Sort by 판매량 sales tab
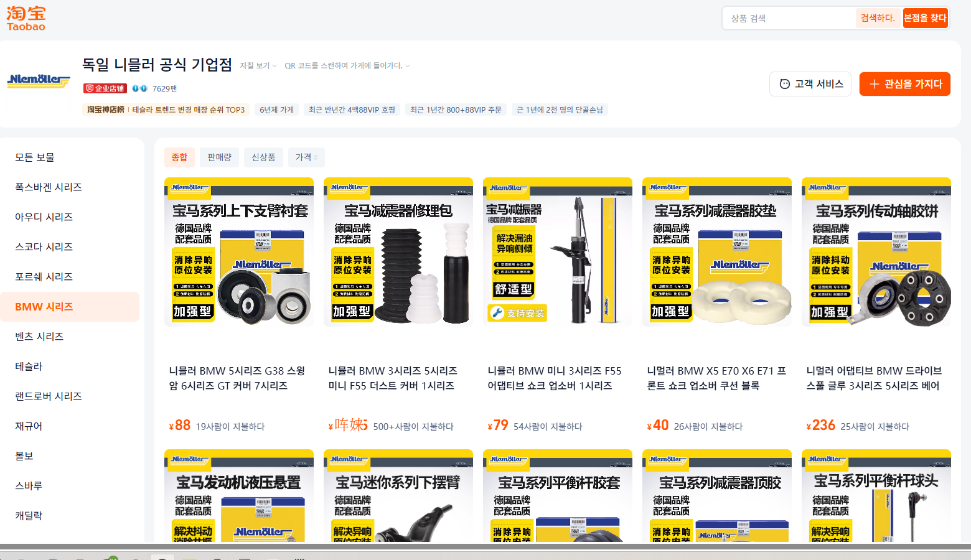The image size is (971, 560). pyautogui.click(x=219, y=157)
